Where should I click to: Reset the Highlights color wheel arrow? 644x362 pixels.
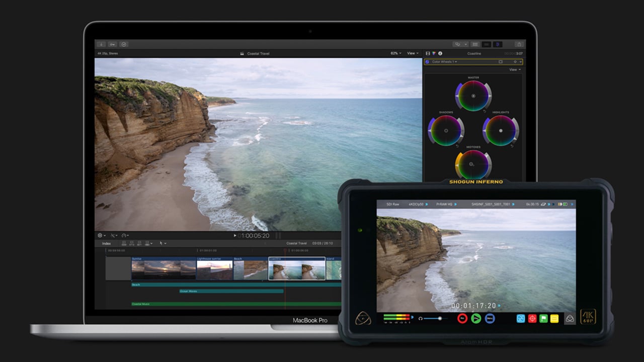click(x=512, y=145)
